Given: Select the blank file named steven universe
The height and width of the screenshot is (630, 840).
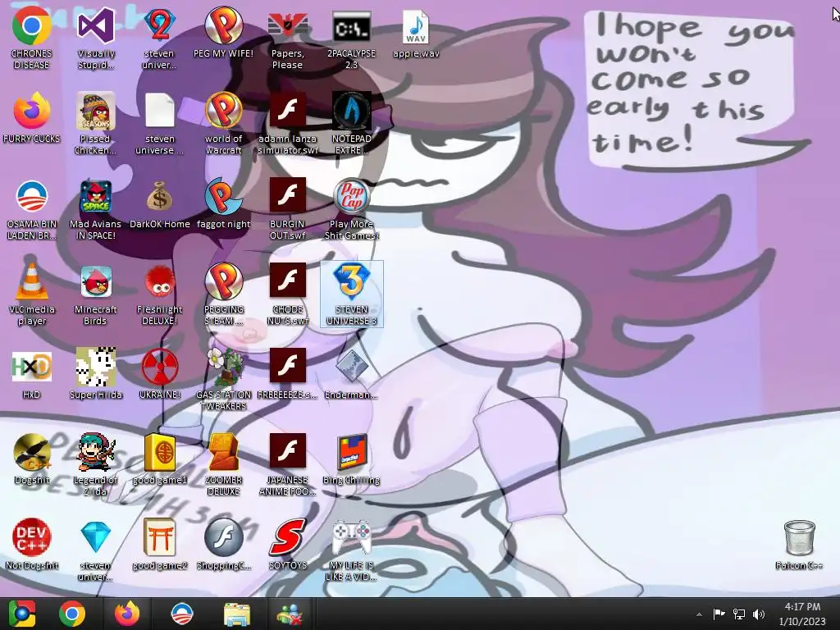Looking at the screenshot, I should tap(160, 125).
